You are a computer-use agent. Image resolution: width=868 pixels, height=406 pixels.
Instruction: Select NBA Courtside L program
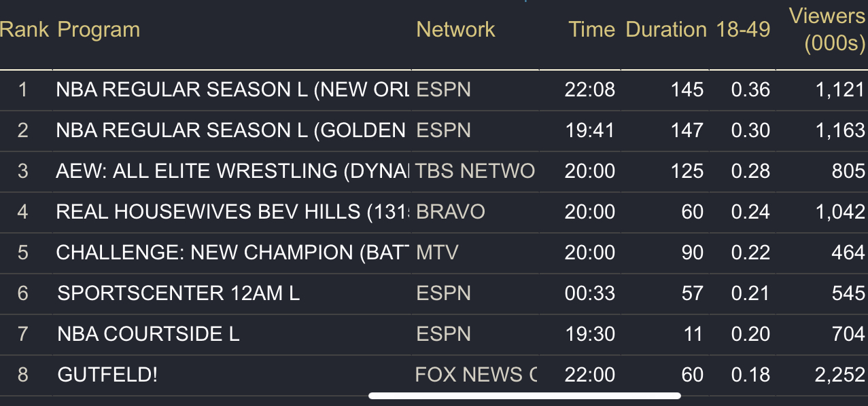coord(148,334)
